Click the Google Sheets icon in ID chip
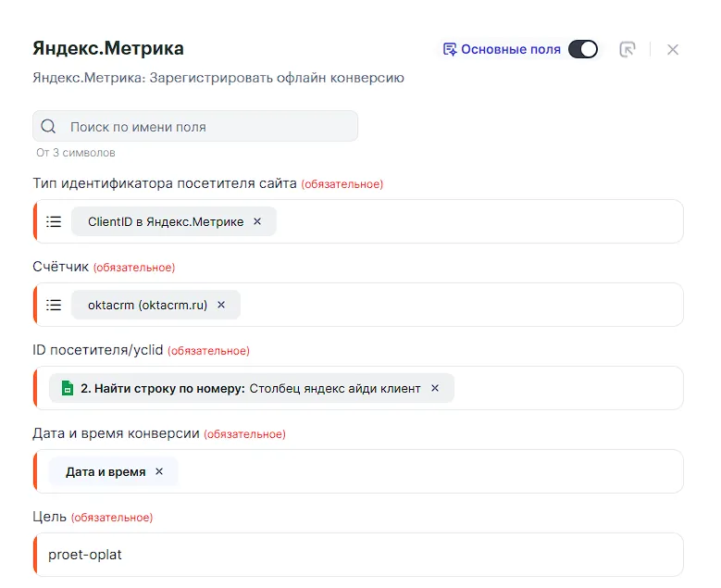The height and width of the screenshot is (588, 721). 67,388
